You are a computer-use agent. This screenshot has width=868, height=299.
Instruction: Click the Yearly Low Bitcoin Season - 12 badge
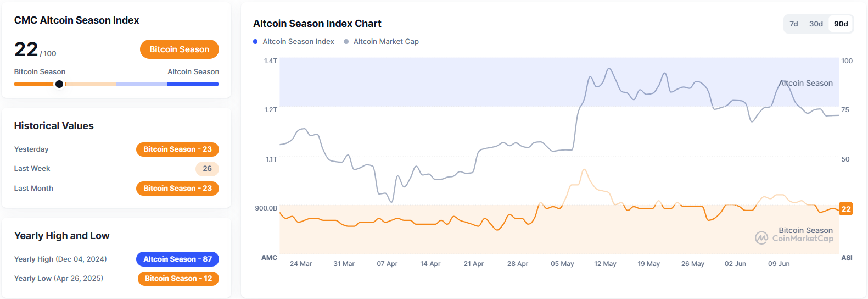(178, 279)
